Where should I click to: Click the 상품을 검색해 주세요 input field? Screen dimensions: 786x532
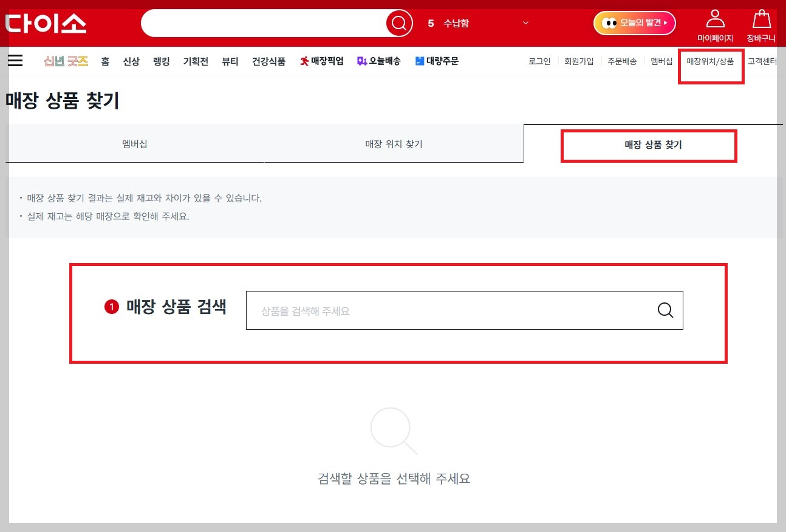451,310
